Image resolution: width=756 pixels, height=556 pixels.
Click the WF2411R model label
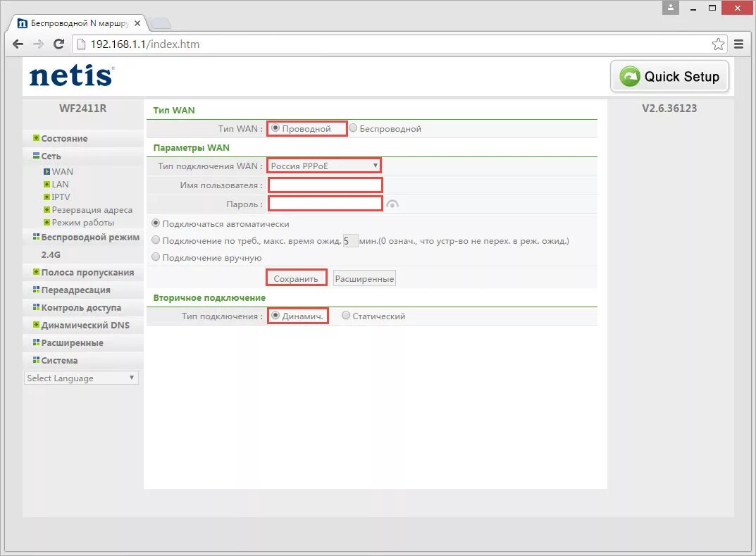[x=83, y=109]
